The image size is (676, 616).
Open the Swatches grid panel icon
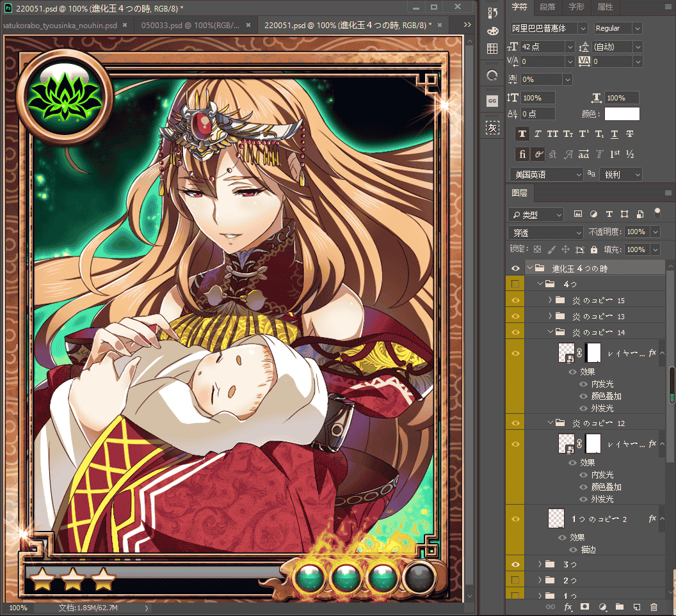[492, 49]
